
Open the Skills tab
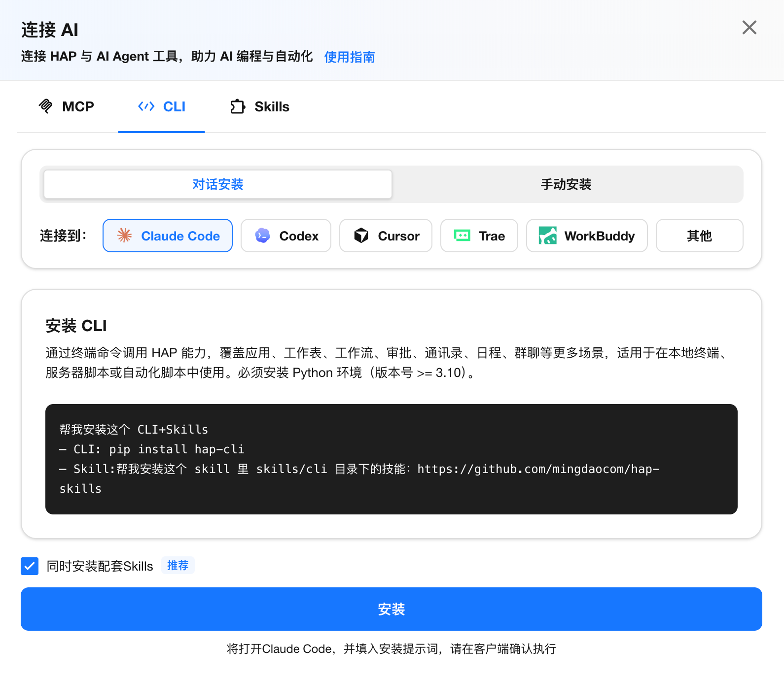(x=260, y=106)
